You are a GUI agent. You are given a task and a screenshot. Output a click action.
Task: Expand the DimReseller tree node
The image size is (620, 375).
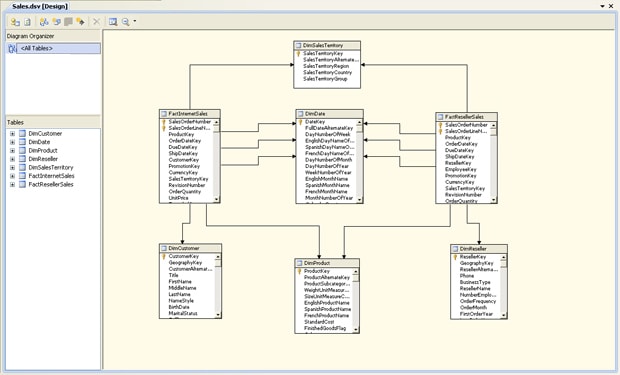tap(12, 159)
